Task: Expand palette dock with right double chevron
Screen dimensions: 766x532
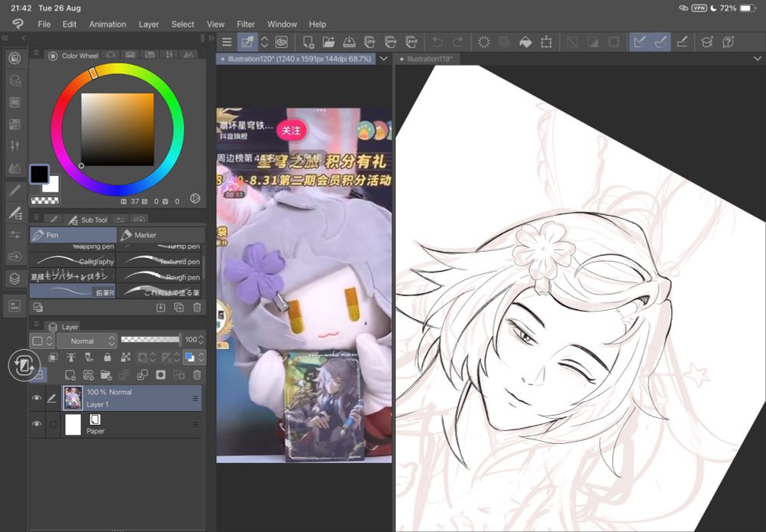Action: click(x=211, y=38)
